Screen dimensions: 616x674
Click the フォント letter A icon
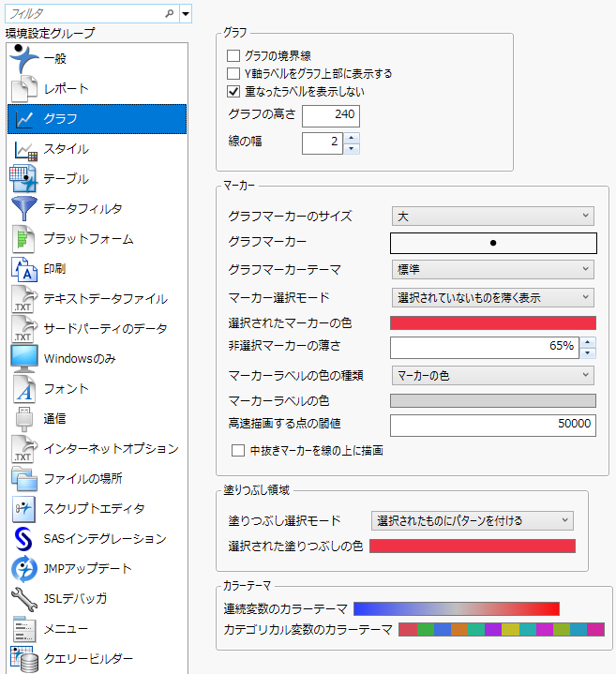(x=24, y=389)
